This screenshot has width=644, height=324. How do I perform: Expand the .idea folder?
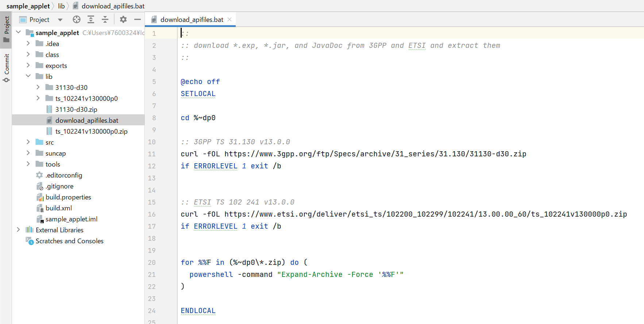[28, 43]
